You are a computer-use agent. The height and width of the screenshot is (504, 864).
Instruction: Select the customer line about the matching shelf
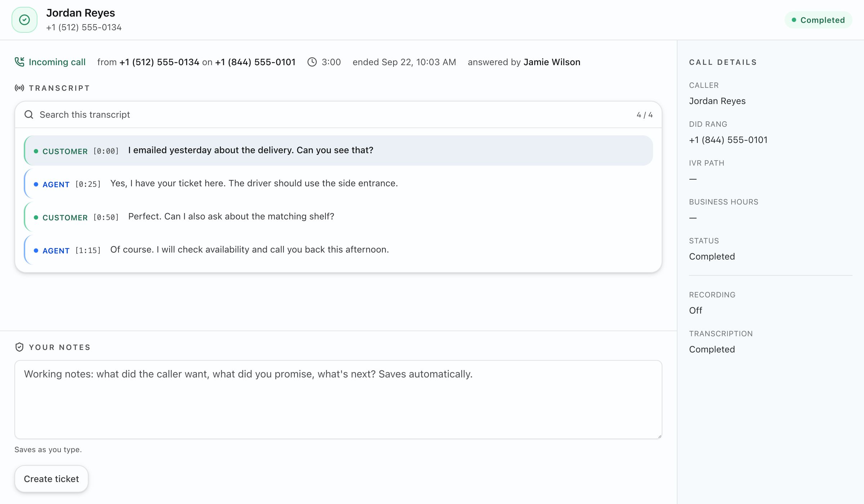pyautogui.click(x=338, y=217)
